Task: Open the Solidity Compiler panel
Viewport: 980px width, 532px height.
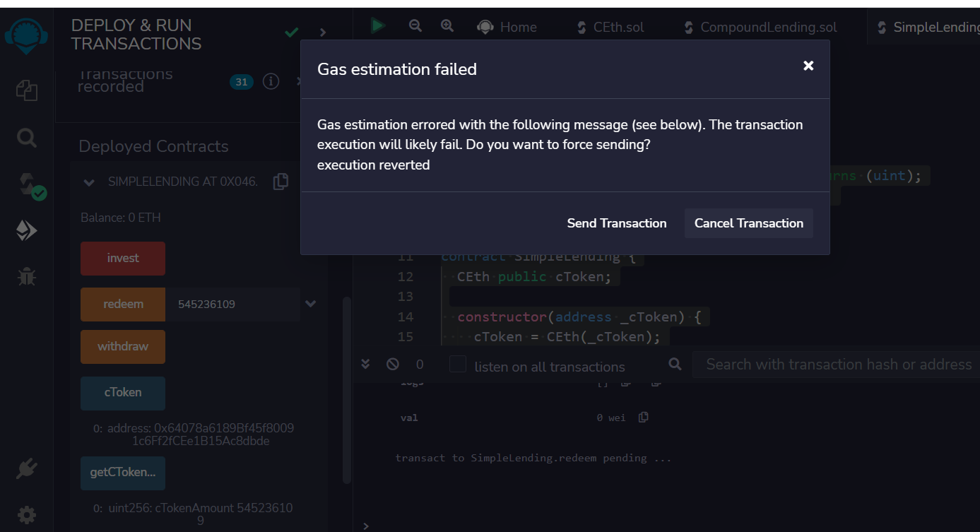Action: click(26, 184)
